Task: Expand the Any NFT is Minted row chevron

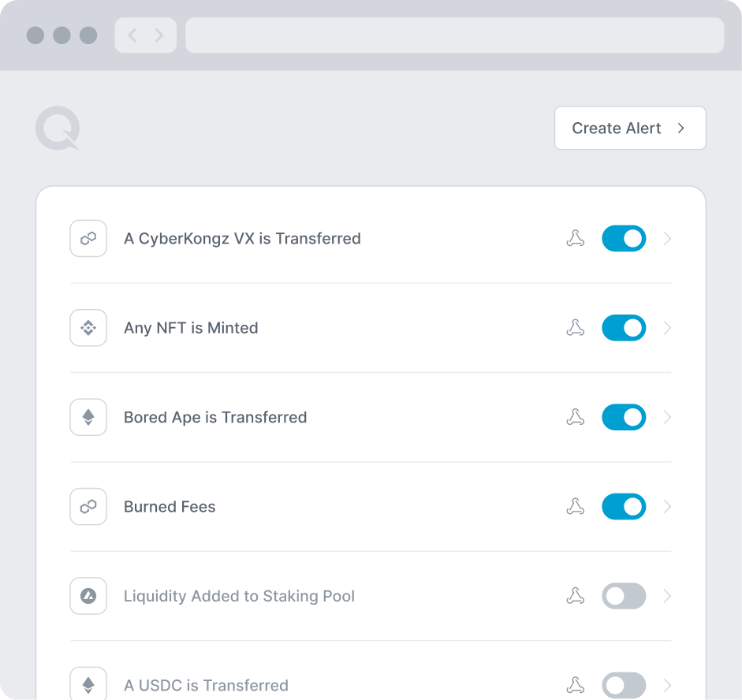Action: (668, 328)
